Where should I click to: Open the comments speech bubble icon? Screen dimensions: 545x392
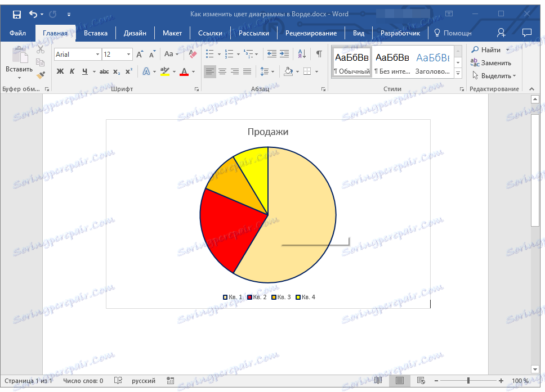[527, 33]
